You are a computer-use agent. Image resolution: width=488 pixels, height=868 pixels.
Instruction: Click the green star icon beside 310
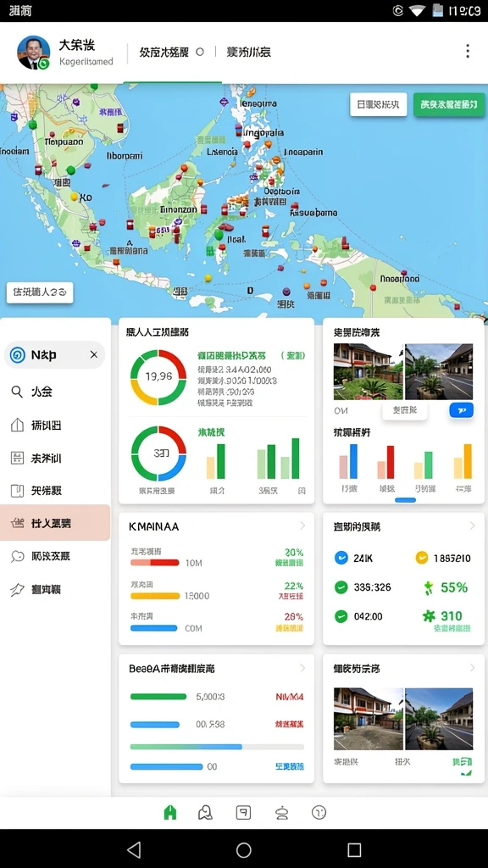click(x=429, y=615)
